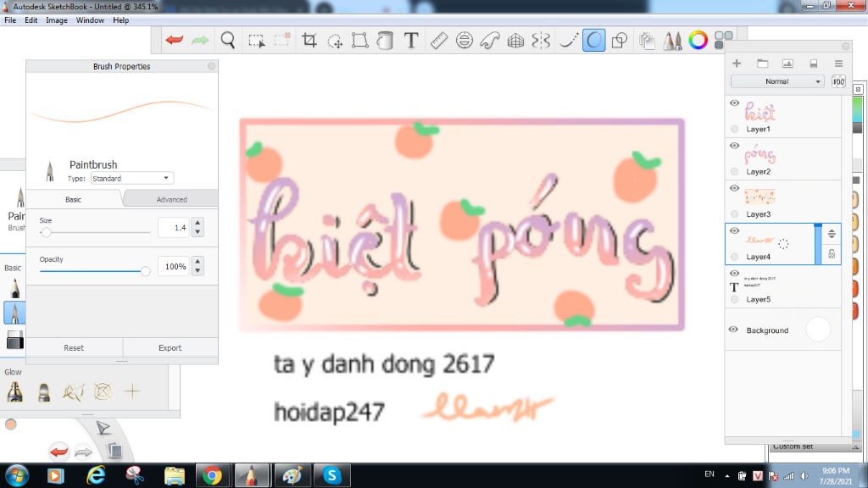Select the Quick Transform tool
This screenshot has width=868, height=488.
tap(335, 41)
